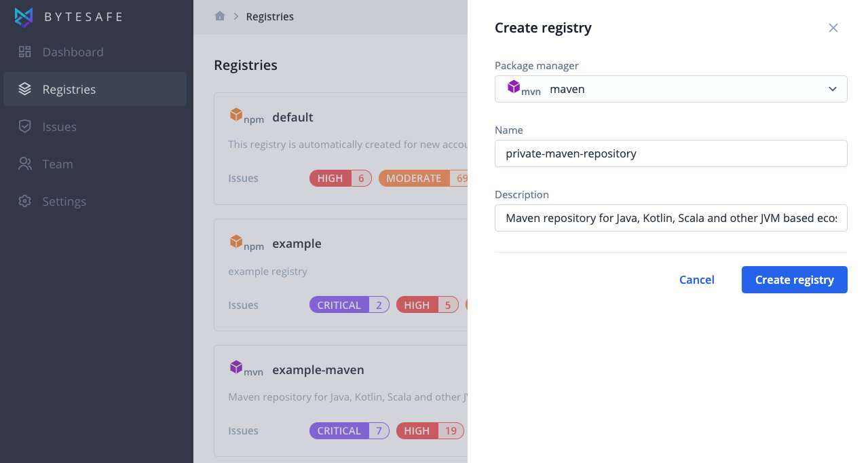
Task: Click CRITICAL 2 badge on example registry
Action: tap(350, 305)
